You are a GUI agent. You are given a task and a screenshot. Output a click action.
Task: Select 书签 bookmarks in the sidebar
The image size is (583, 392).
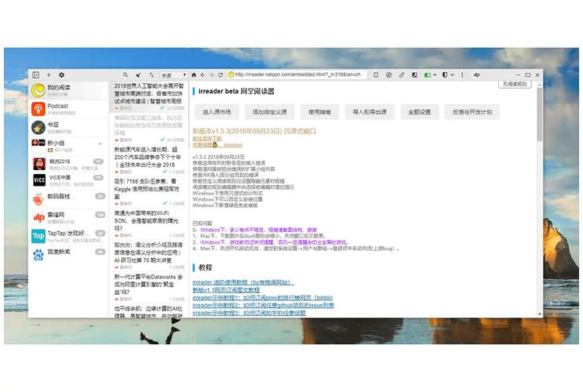pyautogui.click(x=54, y=124)
